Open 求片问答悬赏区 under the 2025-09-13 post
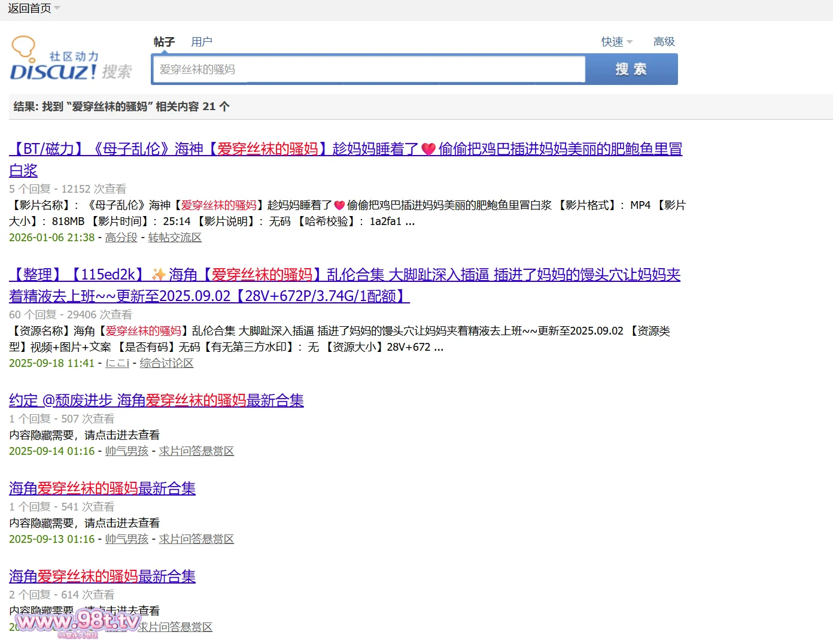The image size is (833, 644). pyautogui.click(x=196, y=539)
